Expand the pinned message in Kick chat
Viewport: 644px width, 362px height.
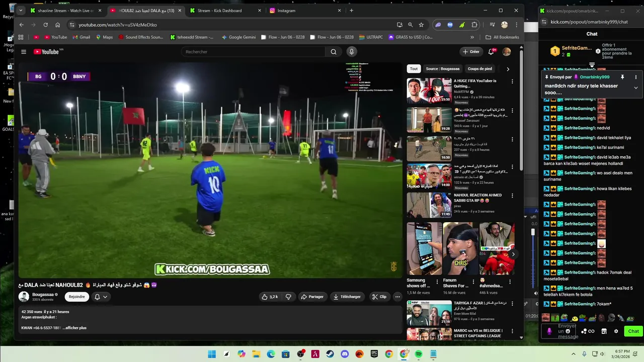[635, 87]
